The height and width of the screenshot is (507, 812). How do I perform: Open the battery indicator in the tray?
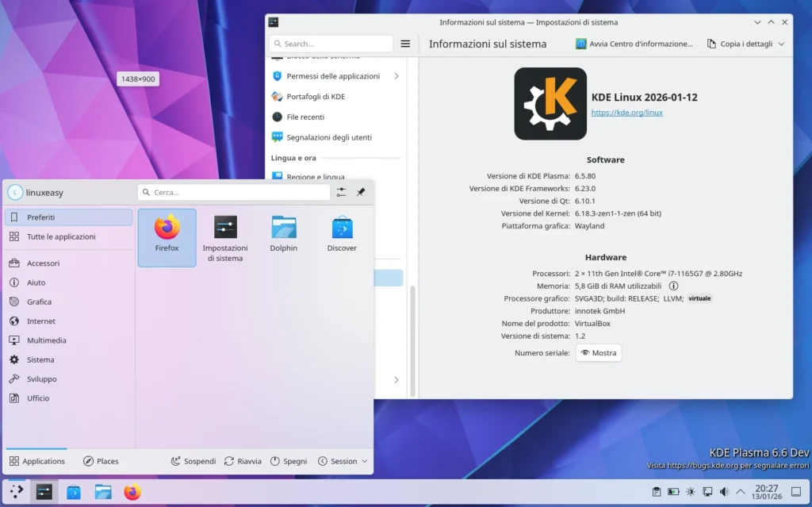click(673, 492)
